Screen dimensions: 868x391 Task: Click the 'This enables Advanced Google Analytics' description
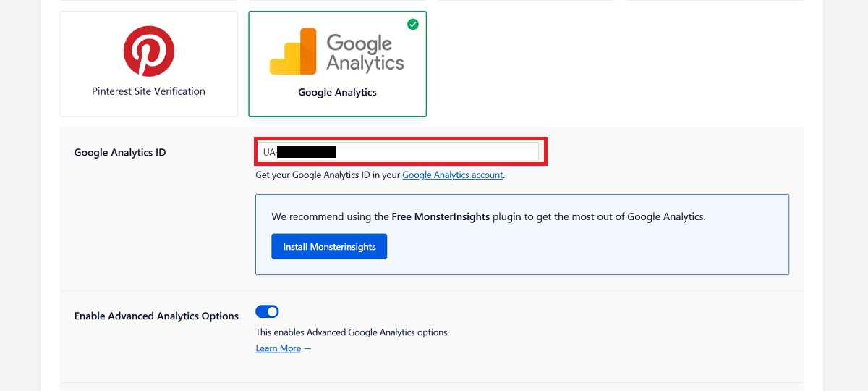[x=352, y=332]
